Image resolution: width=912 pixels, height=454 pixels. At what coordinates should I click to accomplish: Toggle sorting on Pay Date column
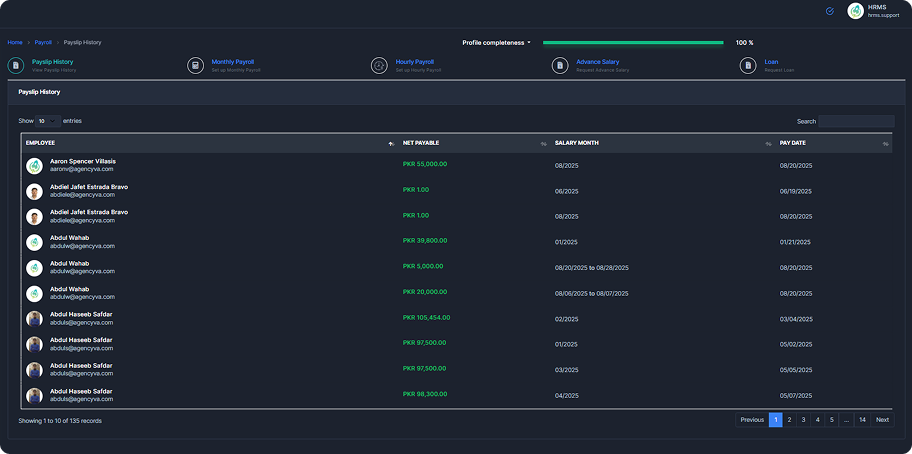coord(885,144)
